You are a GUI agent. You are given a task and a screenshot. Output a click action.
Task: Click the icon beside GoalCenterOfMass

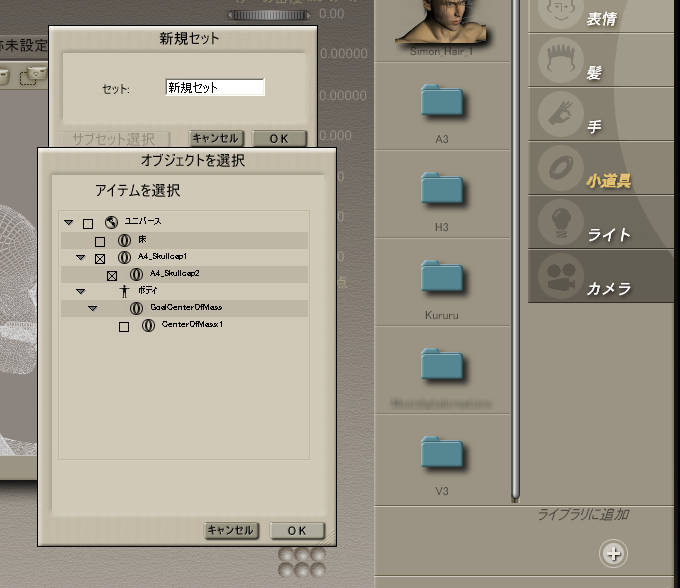pyautogui.click(x=136, y=308)
